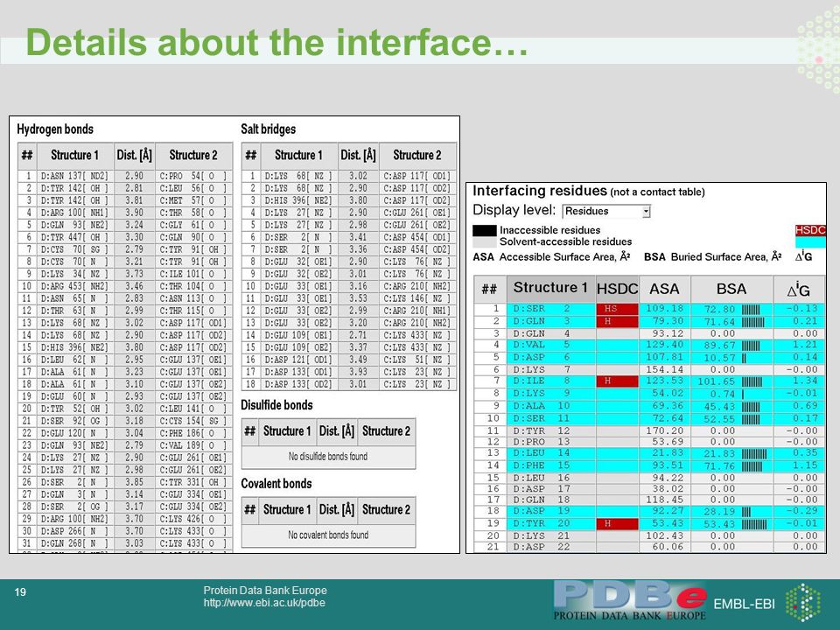The width and height of the screenshot is (840, 630).
Task: Select hydrogen bond cell D:ASN 137[ ND2]
Action: coord(74,176)
